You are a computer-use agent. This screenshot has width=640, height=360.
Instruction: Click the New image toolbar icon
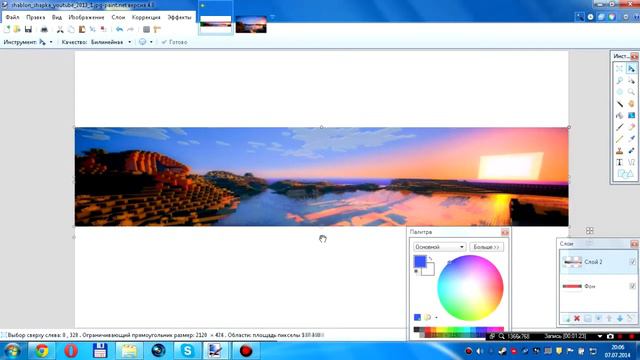click(x=7, y=29)
